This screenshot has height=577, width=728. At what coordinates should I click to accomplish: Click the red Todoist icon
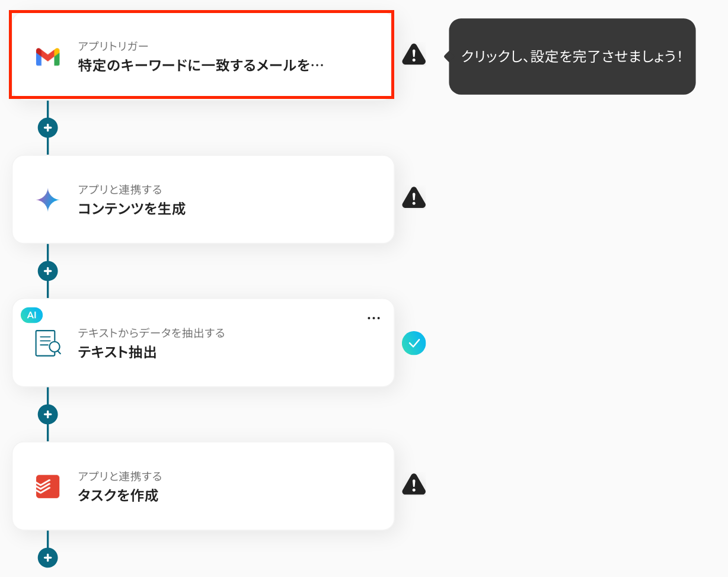pos(47,486)
